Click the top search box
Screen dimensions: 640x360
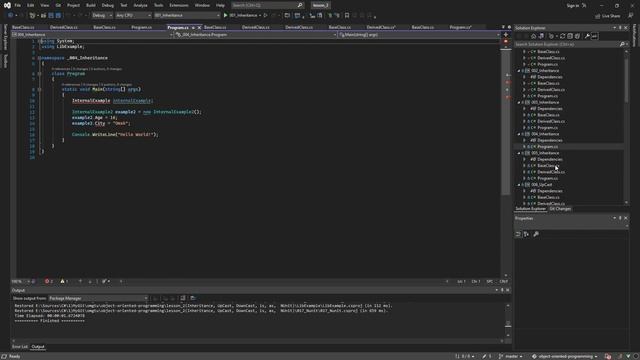pyautogui.click(x=267, y=5)
